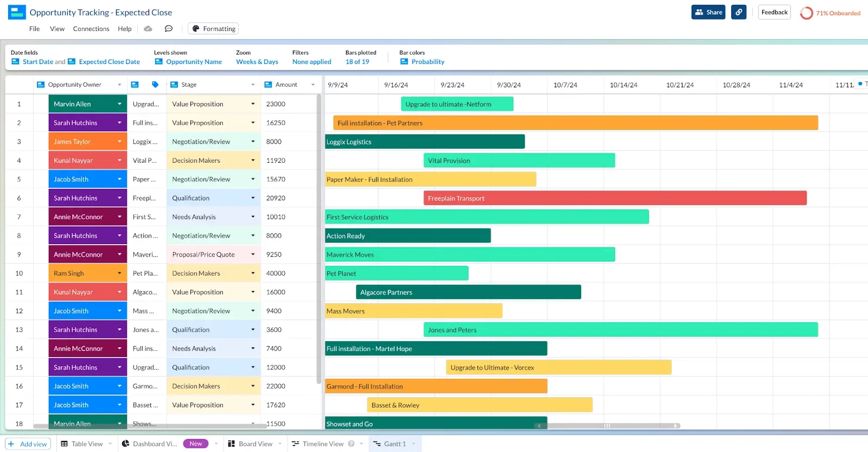Click the 71% Onboarded progress ring
Viewport: 868px width, 452px height.
tap(807, 13)
